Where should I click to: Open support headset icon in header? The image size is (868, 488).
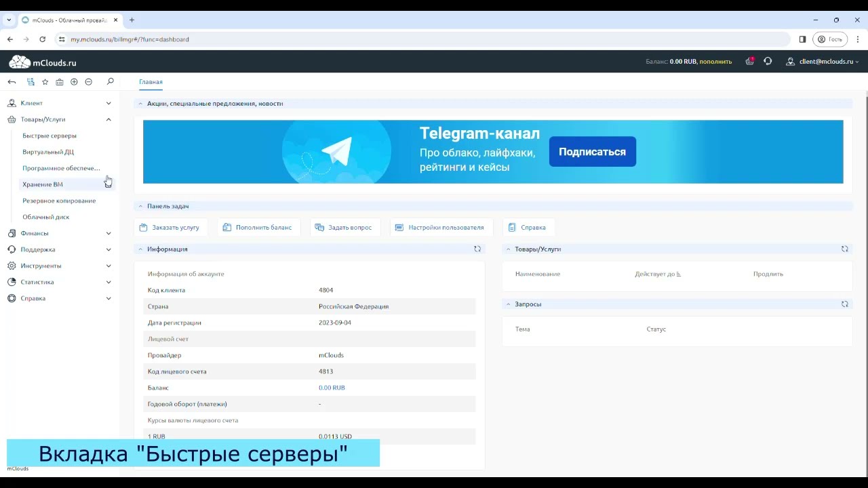pos(768,61)
